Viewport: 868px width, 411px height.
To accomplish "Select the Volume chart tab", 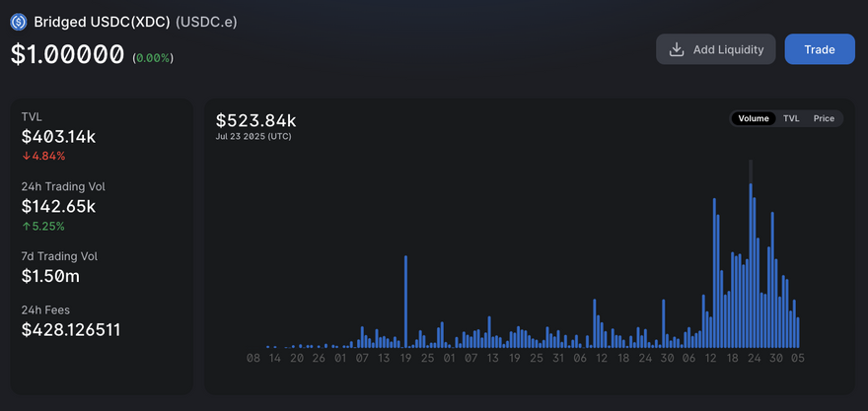I will pyautogui.click(x=754, y=118).
